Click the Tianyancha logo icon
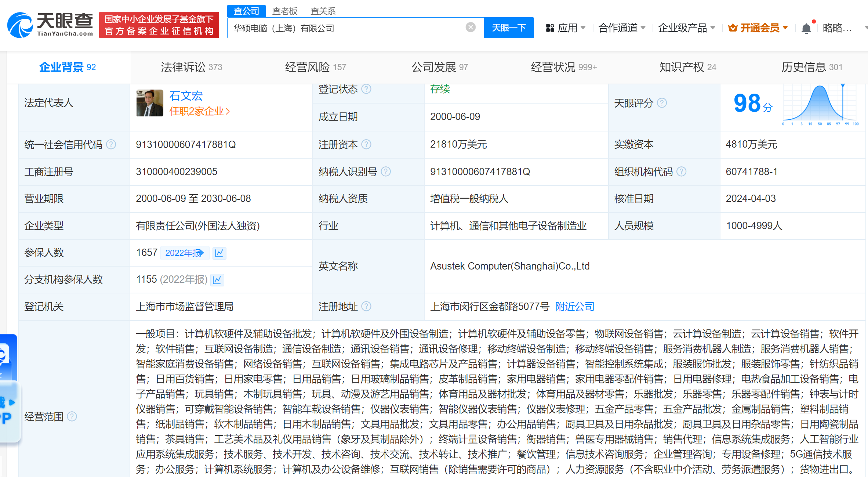868x477 pixels. [20, 25]
